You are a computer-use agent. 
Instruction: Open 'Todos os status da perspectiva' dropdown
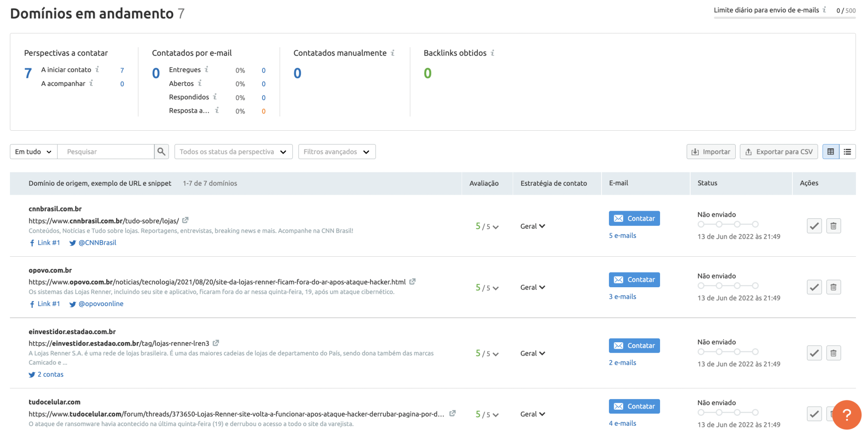point(233,151)
